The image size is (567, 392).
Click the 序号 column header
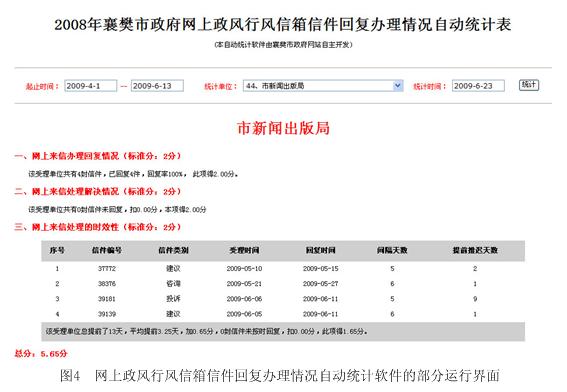pos(57,250)
